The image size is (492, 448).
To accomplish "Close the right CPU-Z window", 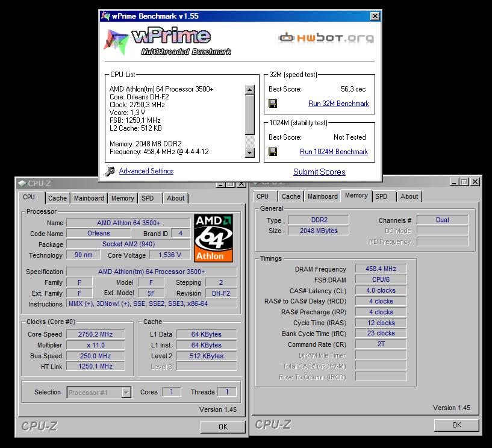I will pyautogui.click(x=475, y=182).
